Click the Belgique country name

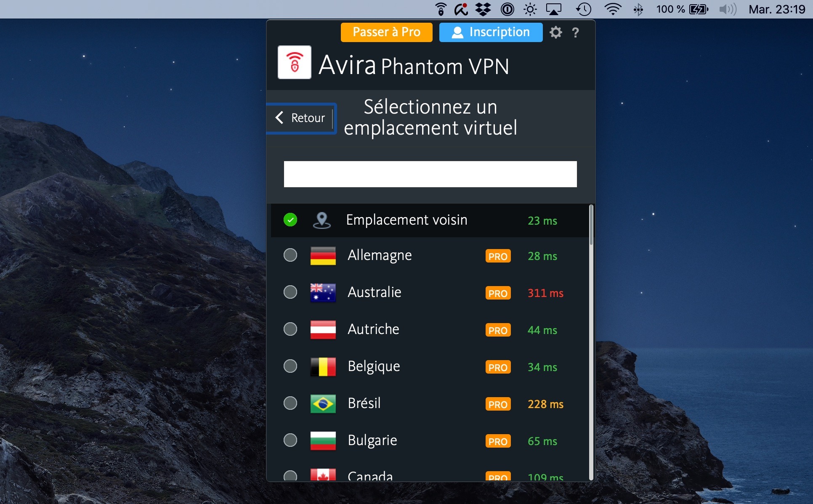(x=374, y=367)
